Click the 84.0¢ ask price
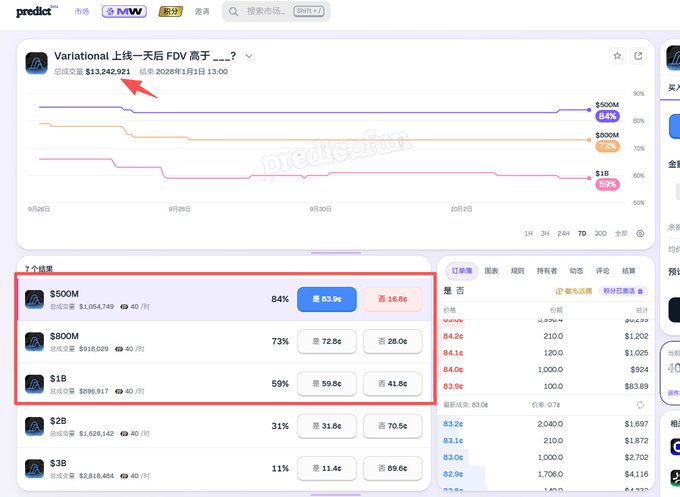The width and height of the screenshot is (680, 497). (x=453, y=369)
